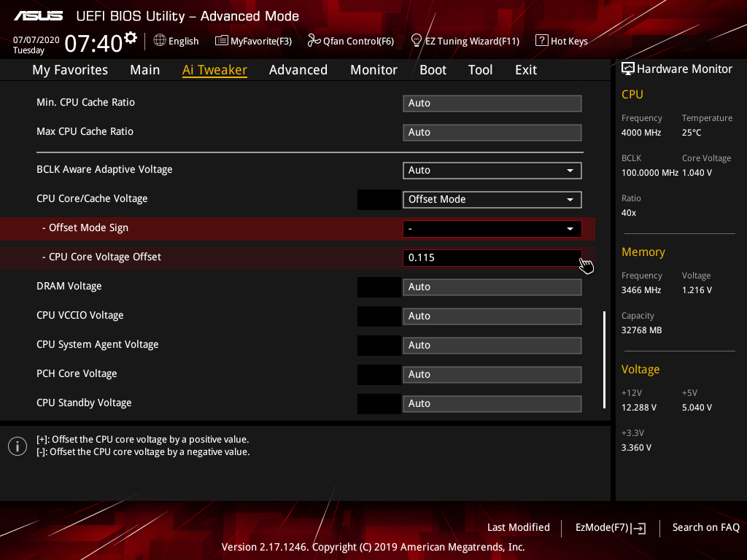Click the MyFavorite list icon
This screenshot has height=560, width=747.
point(222,41)
